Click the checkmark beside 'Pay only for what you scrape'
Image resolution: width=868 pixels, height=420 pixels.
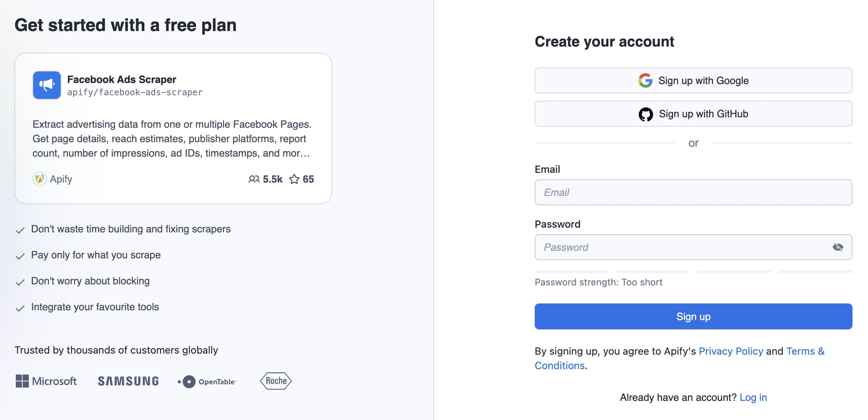[x=21, y=255]
